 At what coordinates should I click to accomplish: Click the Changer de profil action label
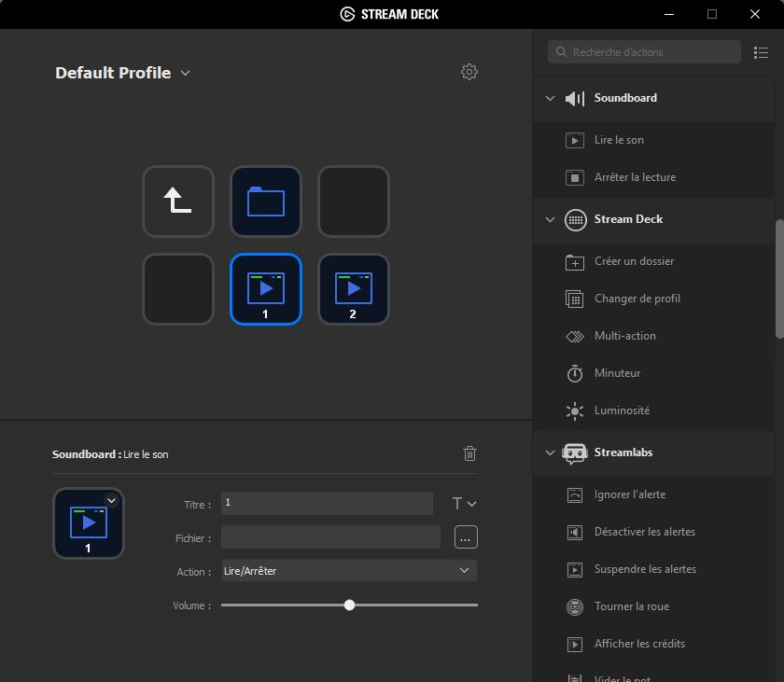point(637,299)
